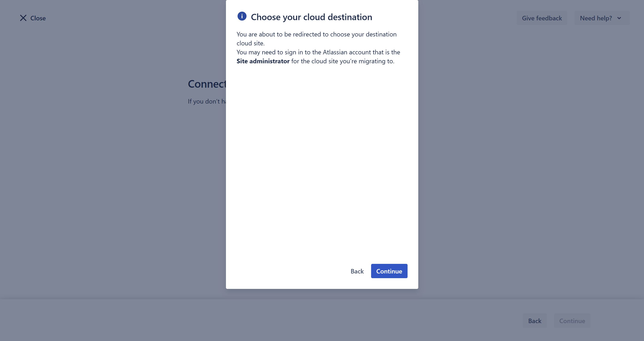
Task: Click the Need help? chevron arrow
Action: pos(619,18)
